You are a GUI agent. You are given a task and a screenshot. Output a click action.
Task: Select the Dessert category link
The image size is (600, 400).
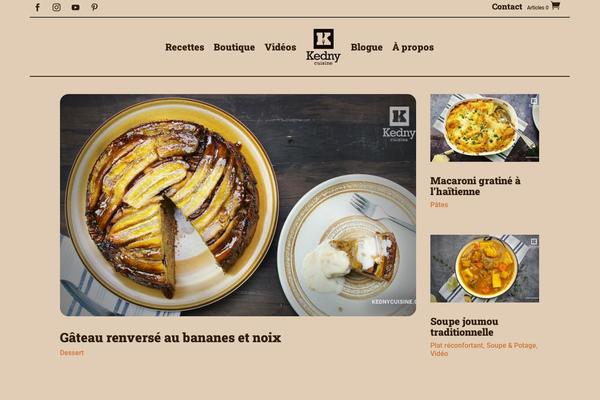pyautogui.click(x=72, y=353)
